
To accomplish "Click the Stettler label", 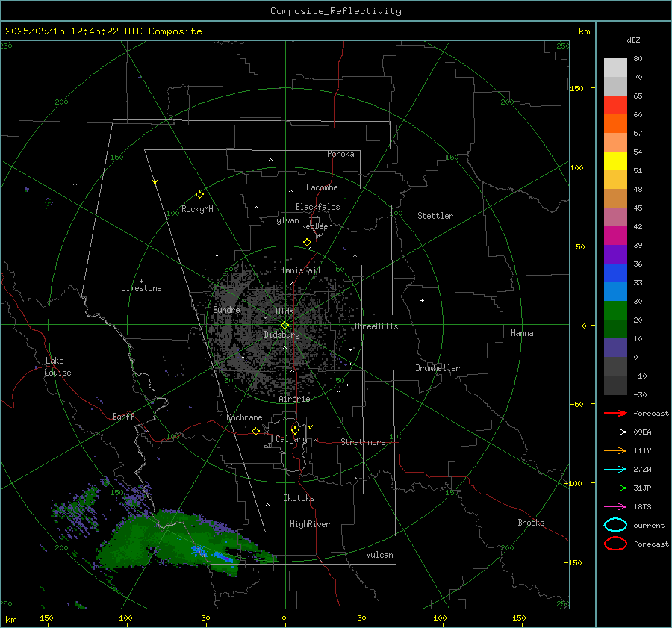I will (435, 216).
